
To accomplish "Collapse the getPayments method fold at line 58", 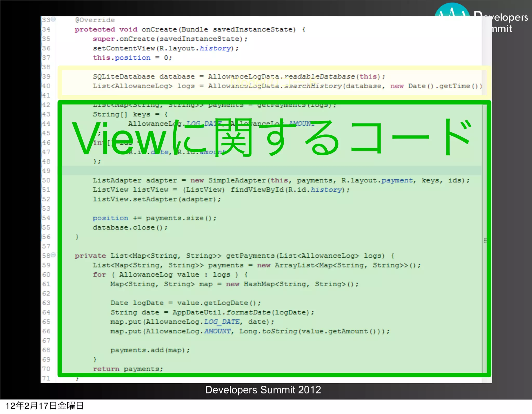I will (53, 255).
